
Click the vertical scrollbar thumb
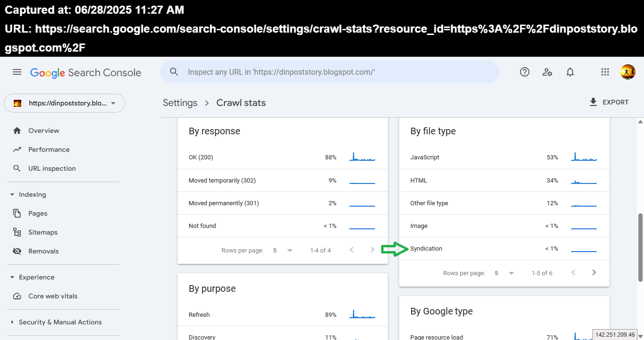[x=640, y=248]
